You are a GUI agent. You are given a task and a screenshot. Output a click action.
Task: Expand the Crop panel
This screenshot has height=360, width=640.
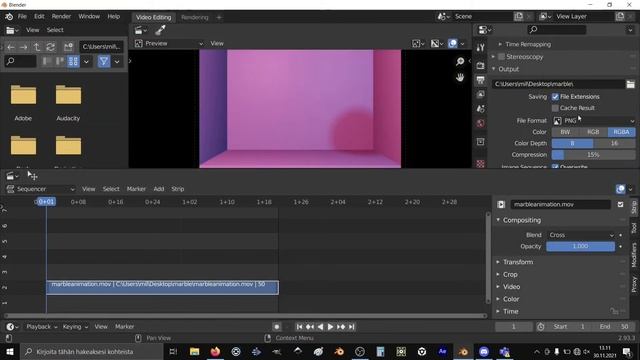(510, 275)
